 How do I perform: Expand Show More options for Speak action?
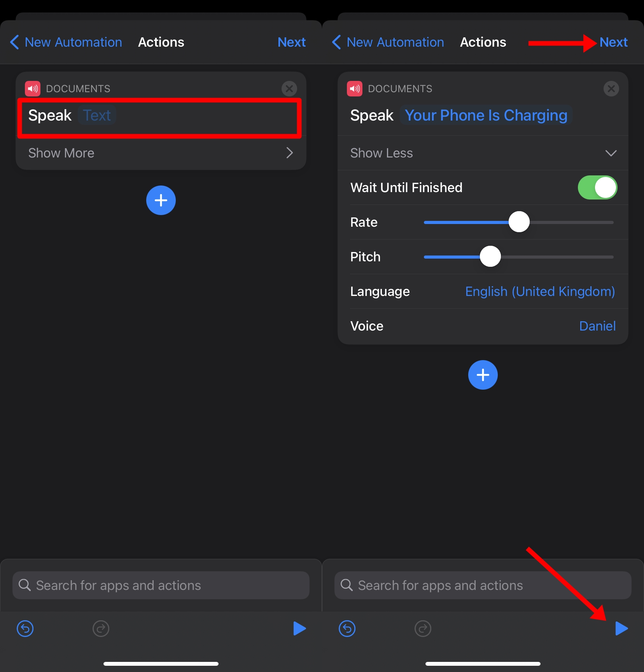[x=161, y=153]
